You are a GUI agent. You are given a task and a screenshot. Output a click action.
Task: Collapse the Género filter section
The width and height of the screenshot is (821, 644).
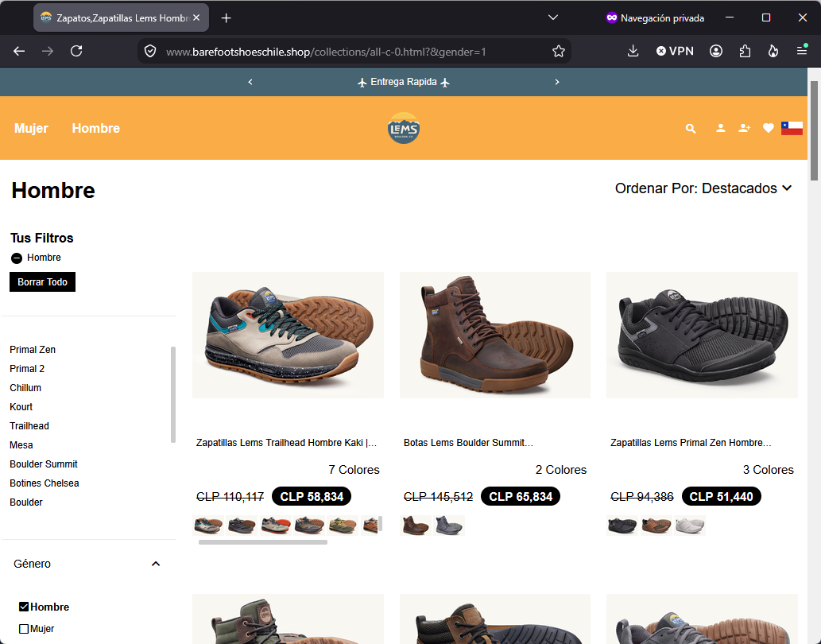click(x=156, y=564)
